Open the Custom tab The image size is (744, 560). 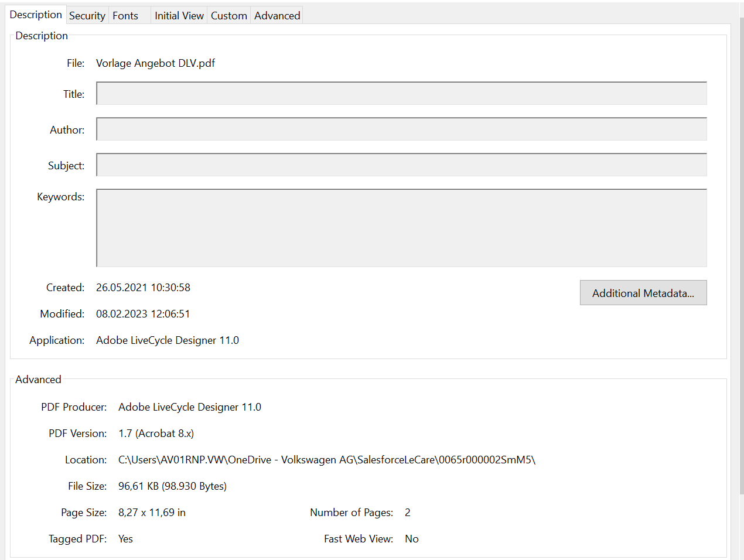[229, 16]
